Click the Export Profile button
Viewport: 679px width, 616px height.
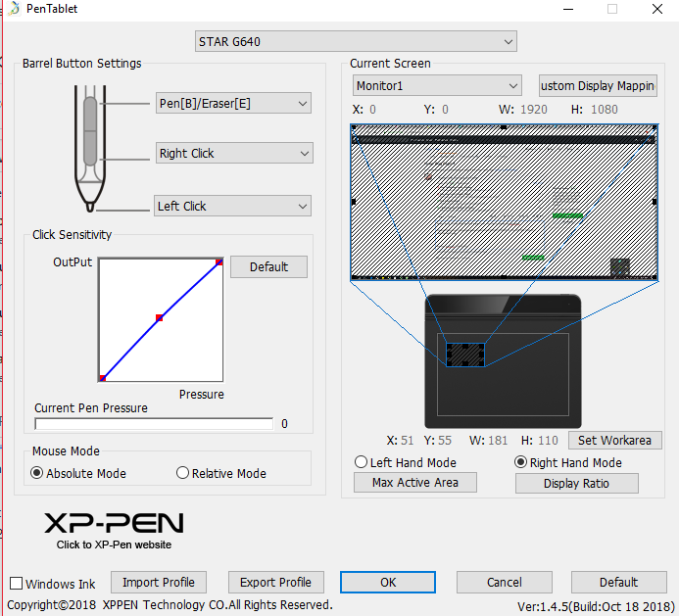(x=276, y=583)
